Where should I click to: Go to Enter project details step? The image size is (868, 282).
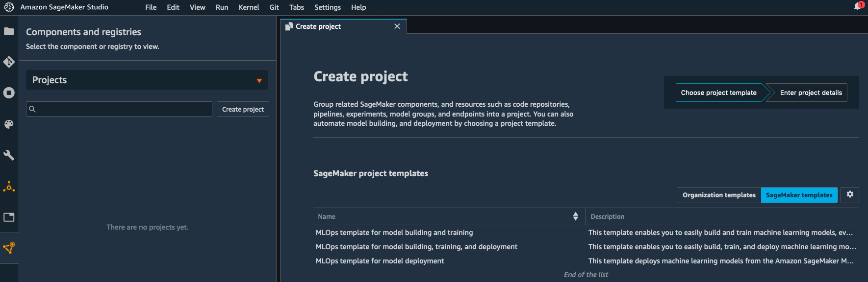tap(811, 93)
